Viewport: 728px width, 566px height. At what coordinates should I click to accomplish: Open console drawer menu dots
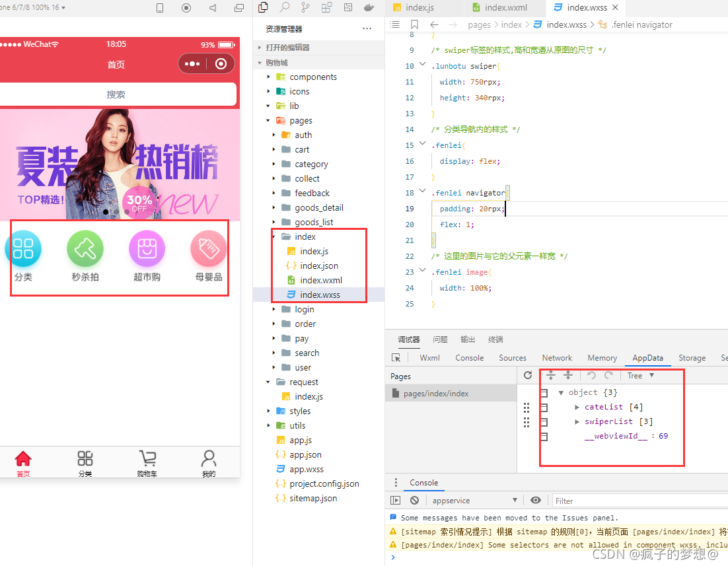tap(396, 482)
